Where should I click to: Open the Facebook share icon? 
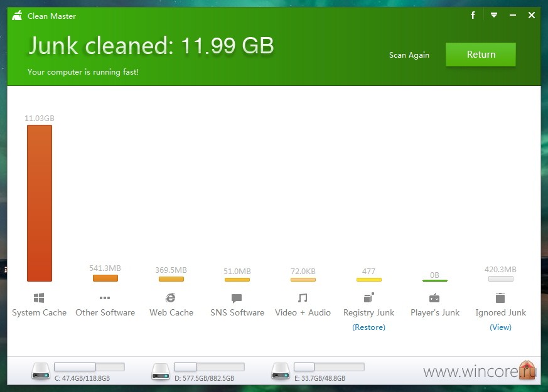pos(473,15)
